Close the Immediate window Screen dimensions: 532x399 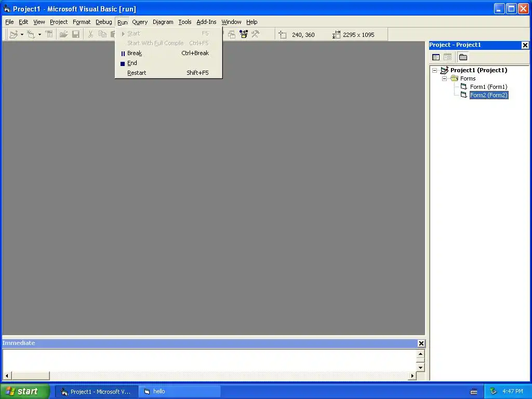(421, 343)
